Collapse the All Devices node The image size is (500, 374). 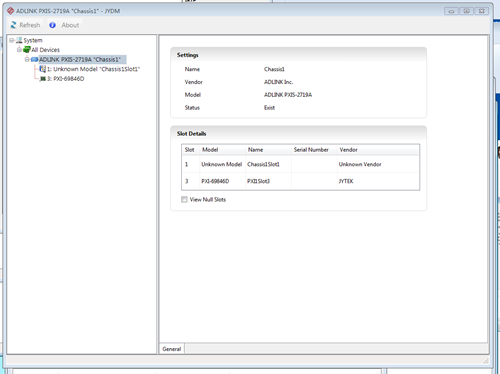19,50
